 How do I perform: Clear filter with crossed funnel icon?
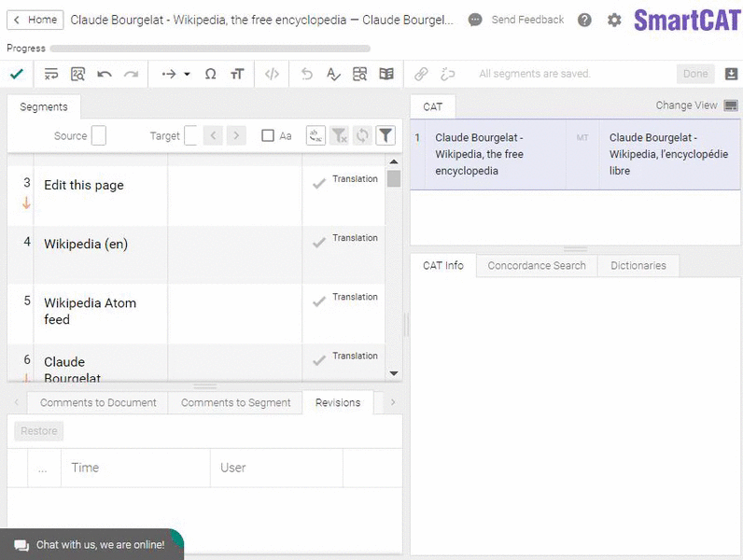click(339, 136)
